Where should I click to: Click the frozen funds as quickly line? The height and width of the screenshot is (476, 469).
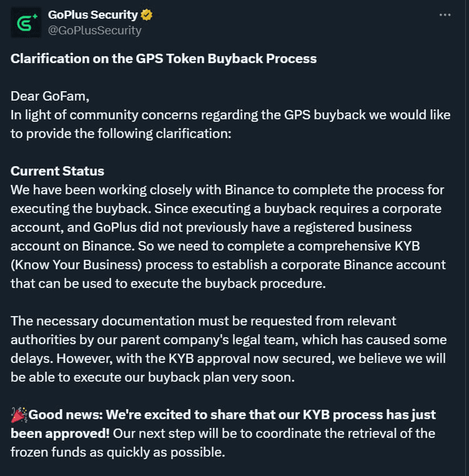point(118,452)
